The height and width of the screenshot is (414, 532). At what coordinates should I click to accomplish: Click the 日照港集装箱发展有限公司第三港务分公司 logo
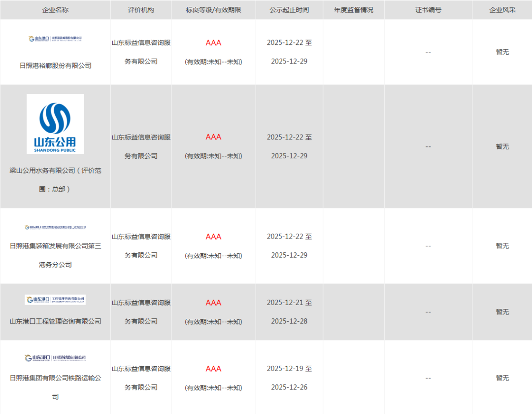click(55, 227)
